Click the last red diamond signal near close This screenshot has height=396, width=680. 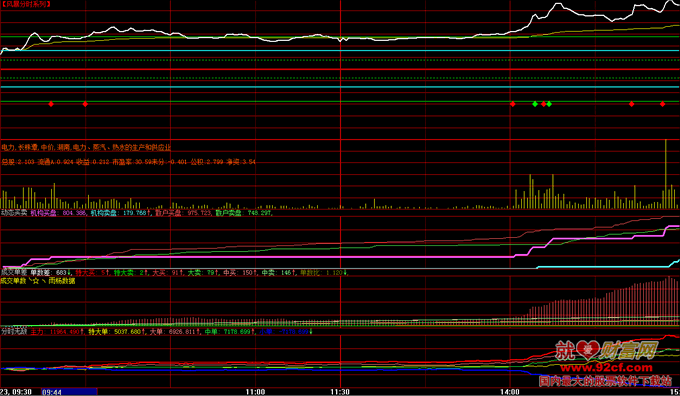[662, 104]
